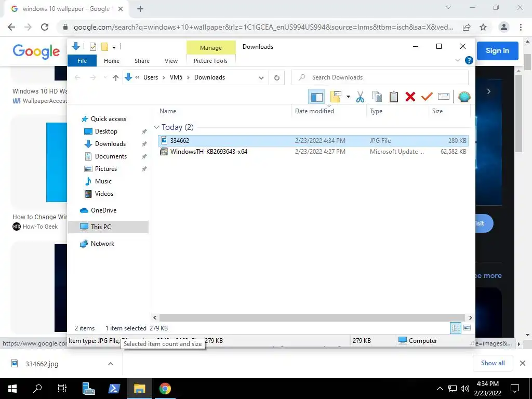Click the orange checkmark Properties icon
Image resolution: width=532 pixels, height=399 pixels.
[x=427, y=97]
